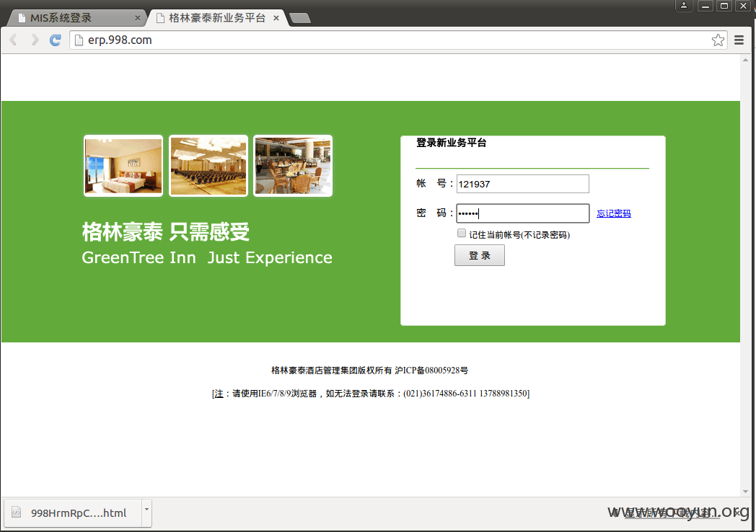The height and width of the screenshot is (532, 756).
Task: Click the browser forward arrow
Action: (35, 40)
